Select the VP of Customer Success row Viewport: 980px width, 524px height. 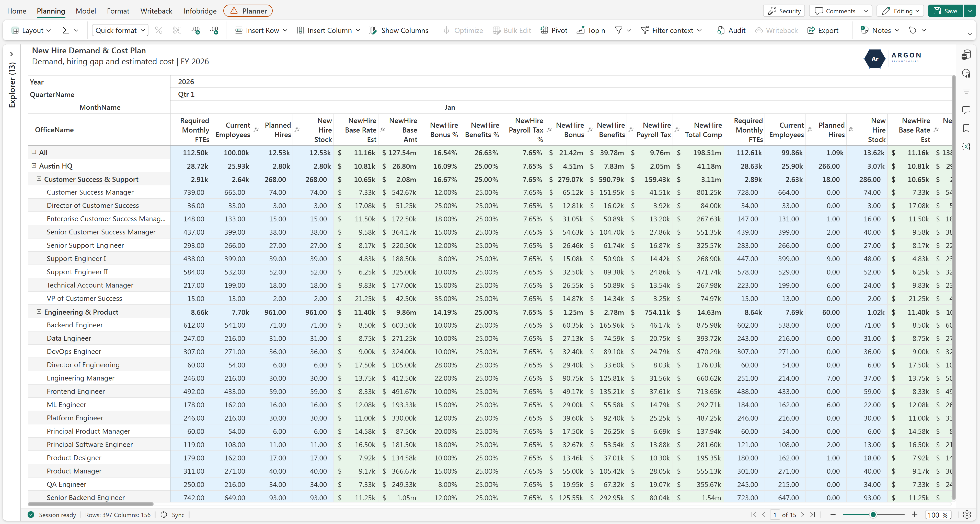(99, 299)
